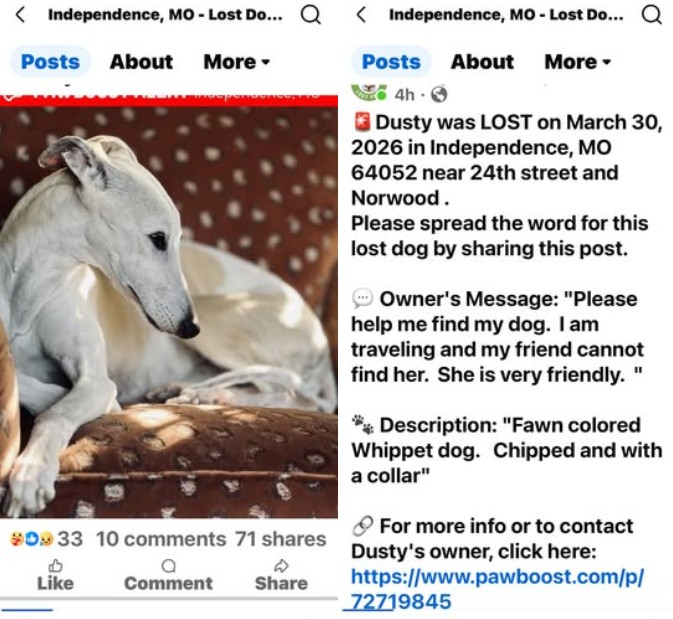Expand the More dropdown in right panel

point(577,62)
